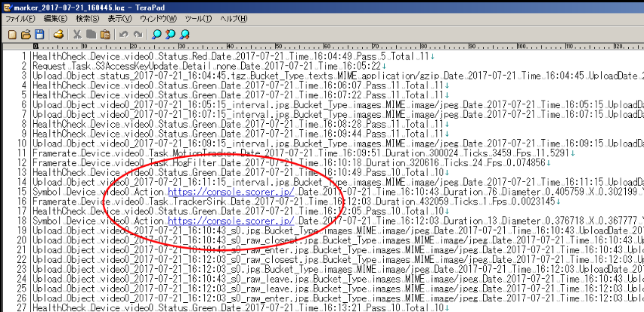The height and width of the screenshot is (312, 644).
Task: Click the TrackerSink Framerate line
Action: click(296, 202)
